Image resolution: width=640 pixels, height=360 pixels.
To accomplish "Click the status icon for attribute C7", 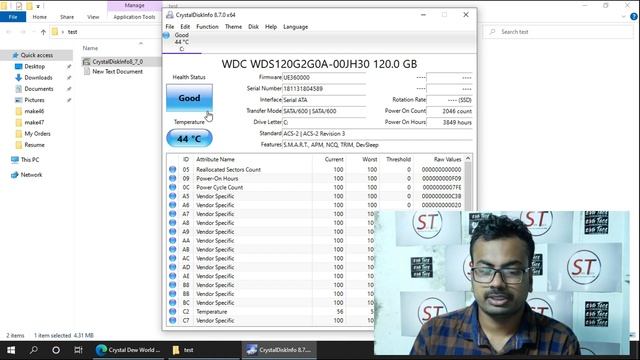I will coord(173,320).
